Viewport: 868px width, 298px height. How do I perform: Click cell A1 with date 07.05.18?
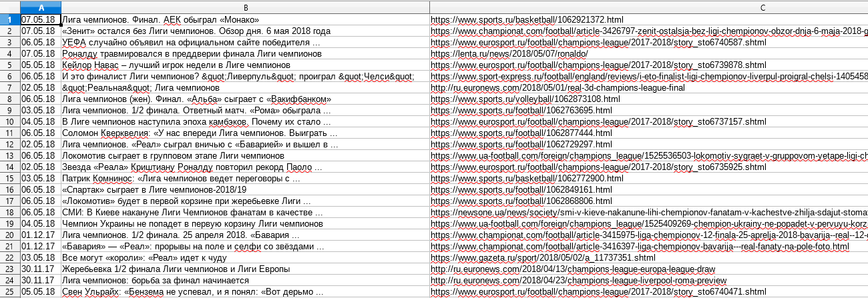tap(40, 20)
